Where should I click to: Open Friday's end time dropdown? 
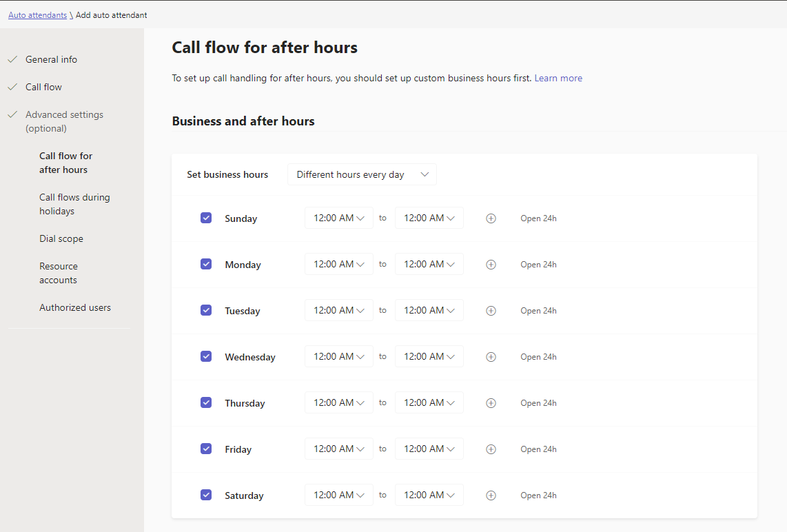click(429, 449)
